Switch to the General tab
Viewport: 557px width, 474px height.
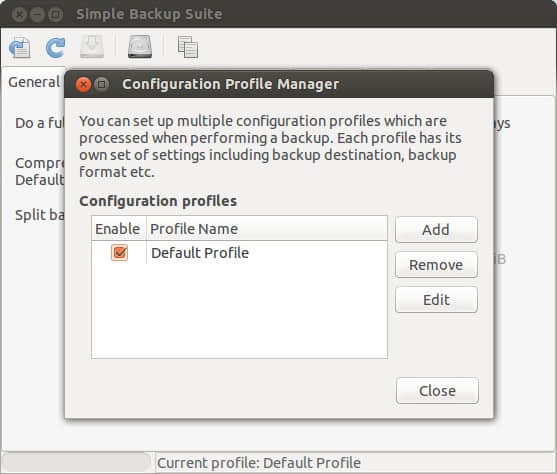34,82
